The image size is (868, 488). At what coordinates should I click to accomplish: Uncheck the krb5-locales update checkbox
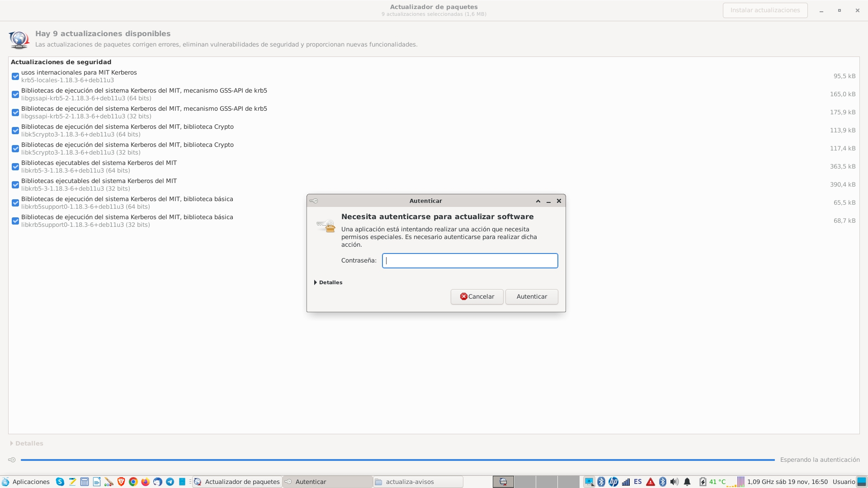(15, 76)
